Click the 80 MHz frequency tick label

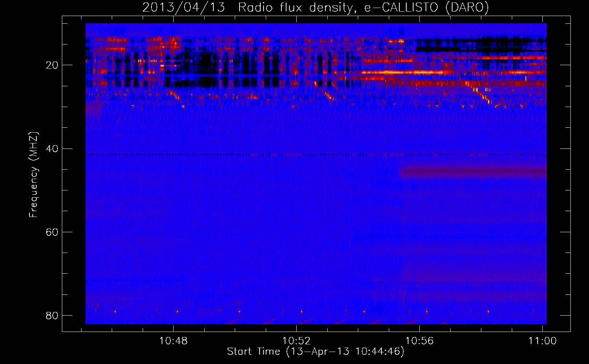pos(52,315)
